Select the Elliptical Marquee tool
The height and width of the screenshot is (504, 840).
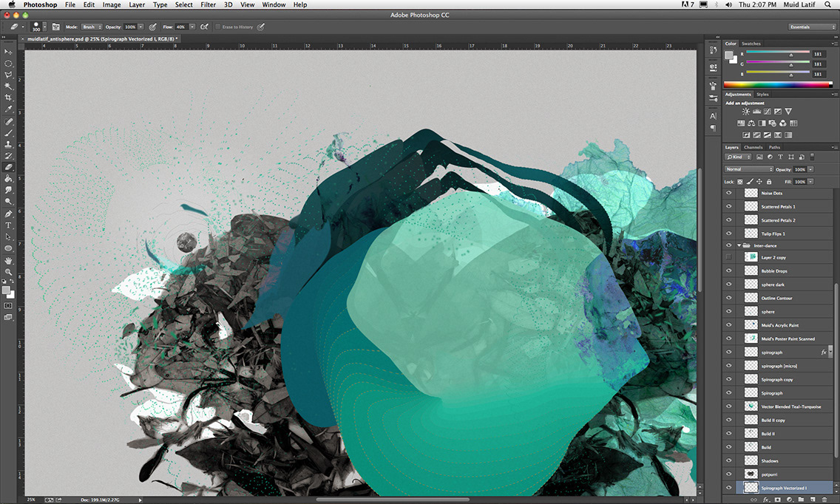click(x=8, y=64)
